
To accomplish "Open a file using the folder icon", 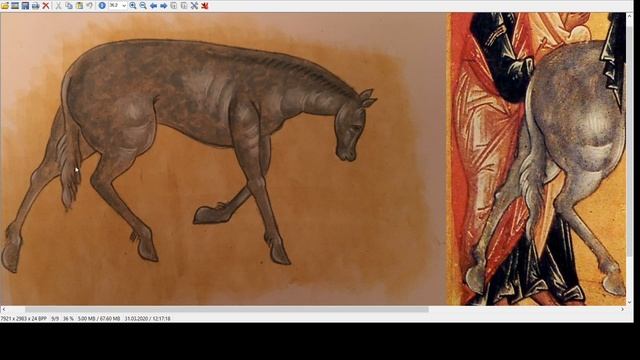I will pyautogui.click(x=5, y=6).
